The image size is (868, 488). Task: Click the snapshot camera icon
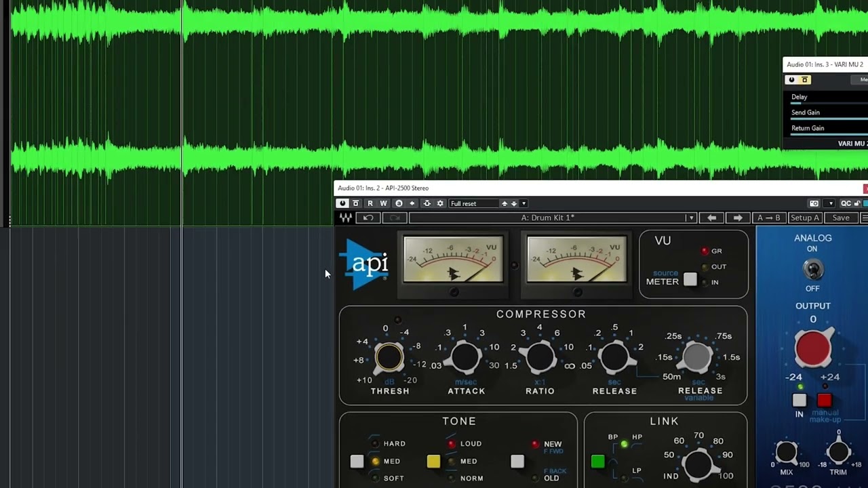(814, 203)
